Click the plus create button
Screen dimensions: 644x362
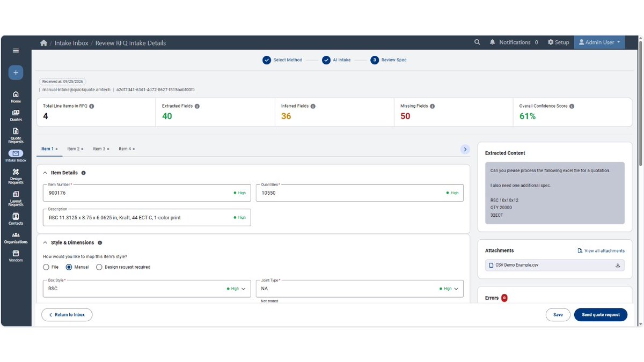16,72
